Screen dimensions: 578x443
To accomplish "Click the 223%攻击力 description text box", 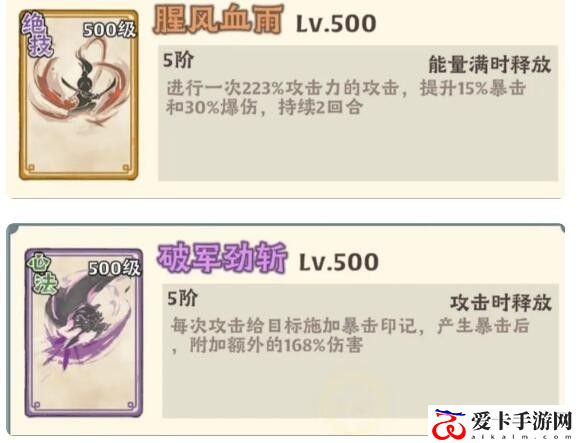I will (x=358, y=113).
